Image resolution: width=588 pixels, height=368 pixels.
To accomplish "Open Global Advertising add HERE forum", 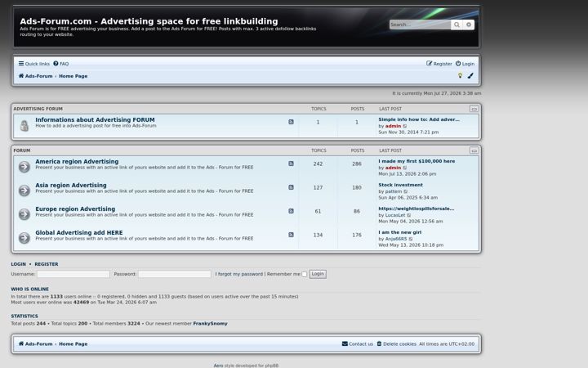I will (79, 232).
